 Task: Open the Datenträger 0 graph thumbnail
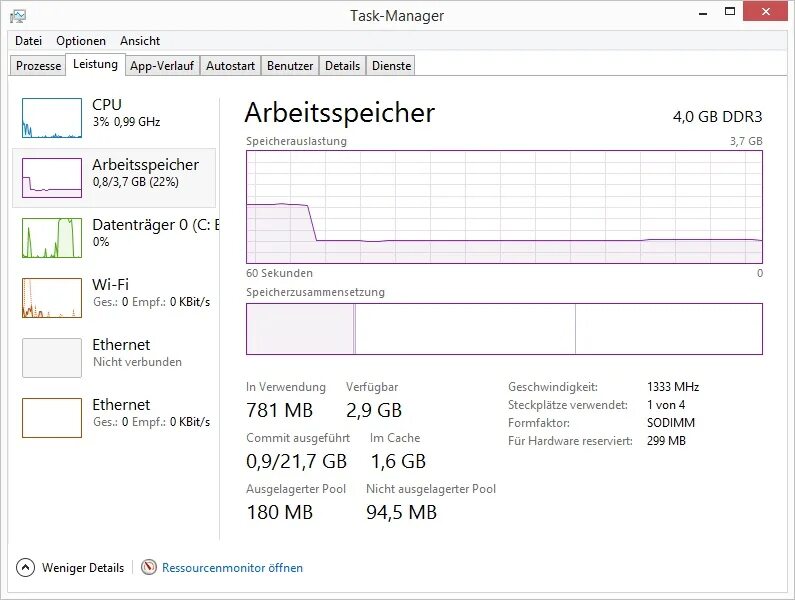pyautogui.click(x=52, y=238)
